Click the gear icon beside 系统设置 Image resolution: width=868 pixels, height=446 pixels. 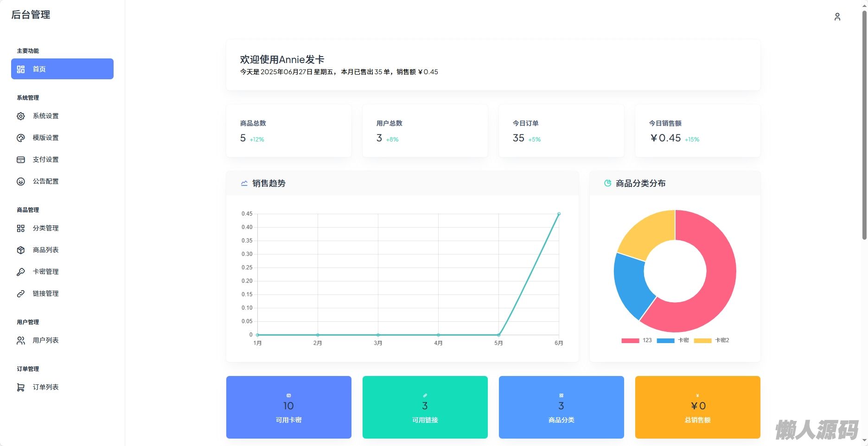coord(21,116)
